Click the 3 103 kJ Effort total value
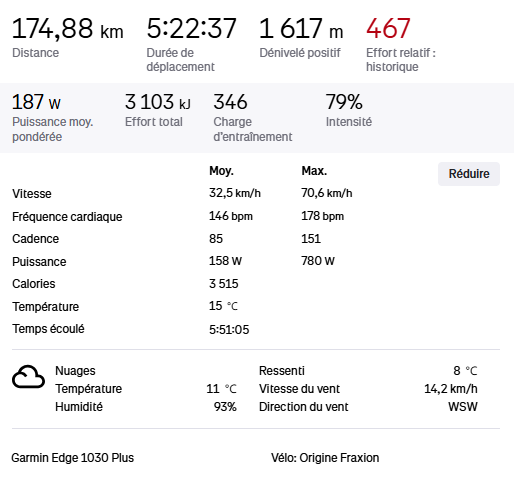Viewport: 514px width, 478px height. (158, 102)
